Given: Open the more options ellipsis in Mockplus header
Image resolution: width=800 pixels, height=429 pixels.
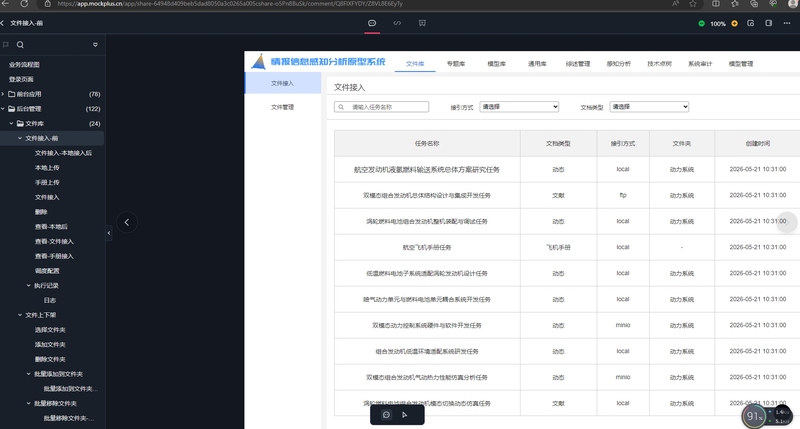Looking at the screenshot, I should click(787, 23).
